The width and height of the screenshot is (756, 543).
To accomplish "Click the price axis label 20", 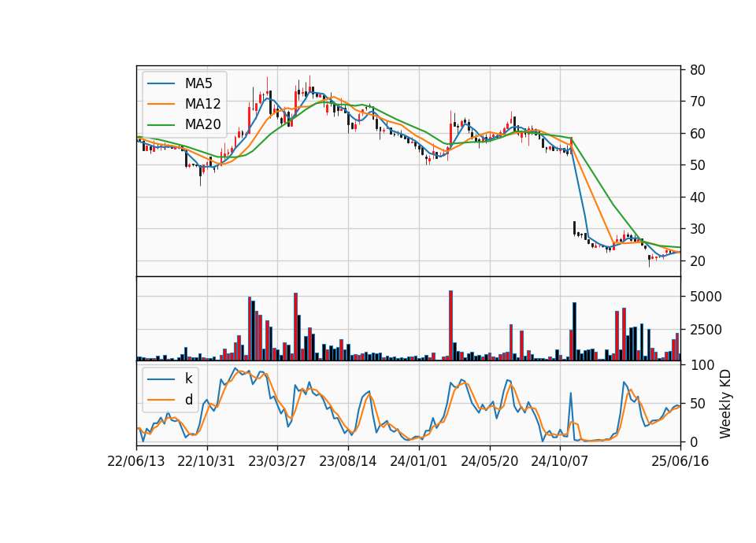I will coord(698,261).
